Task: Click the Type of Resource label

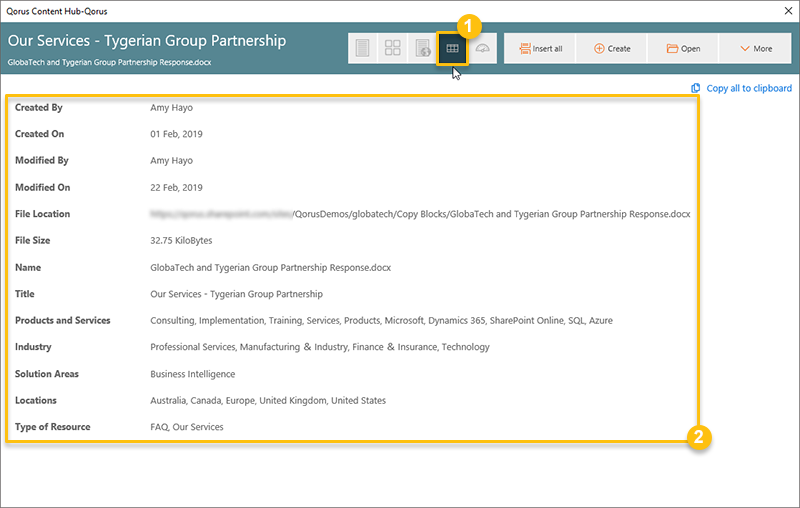Action: click(53, 427)
